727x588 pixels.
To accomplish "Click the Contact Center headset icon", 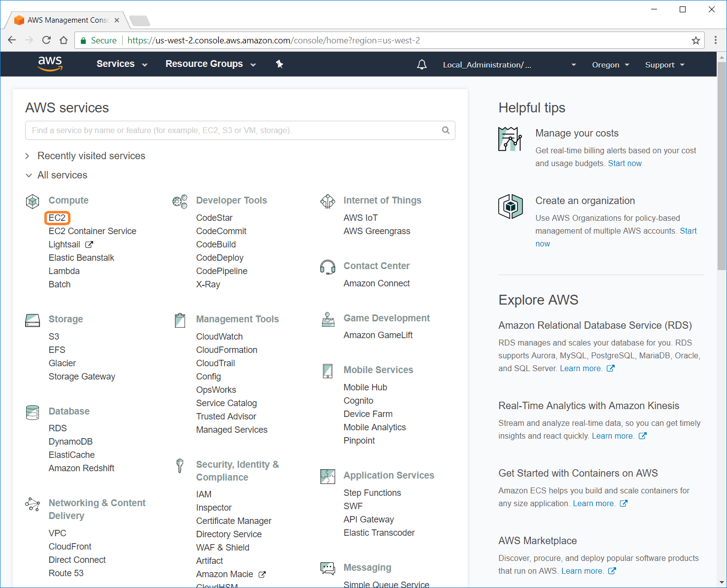I will [328, 267].
